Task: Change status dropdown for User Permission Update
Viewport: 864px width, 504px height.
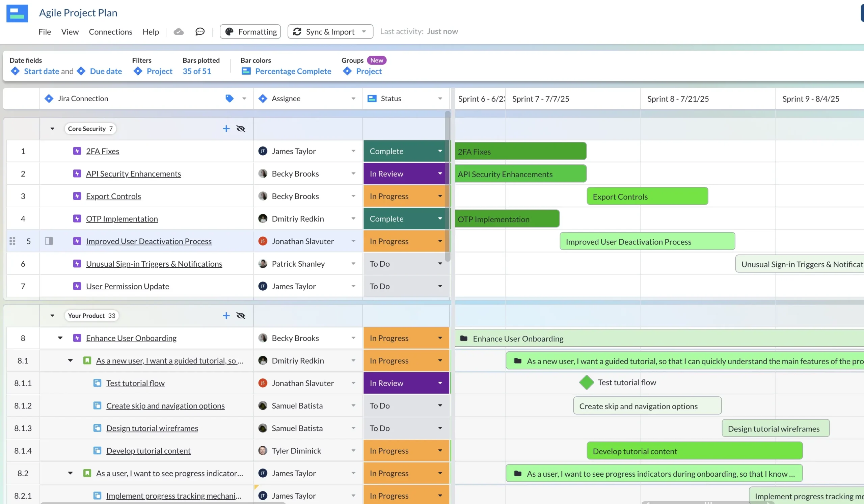Action: tap(440, 286)
